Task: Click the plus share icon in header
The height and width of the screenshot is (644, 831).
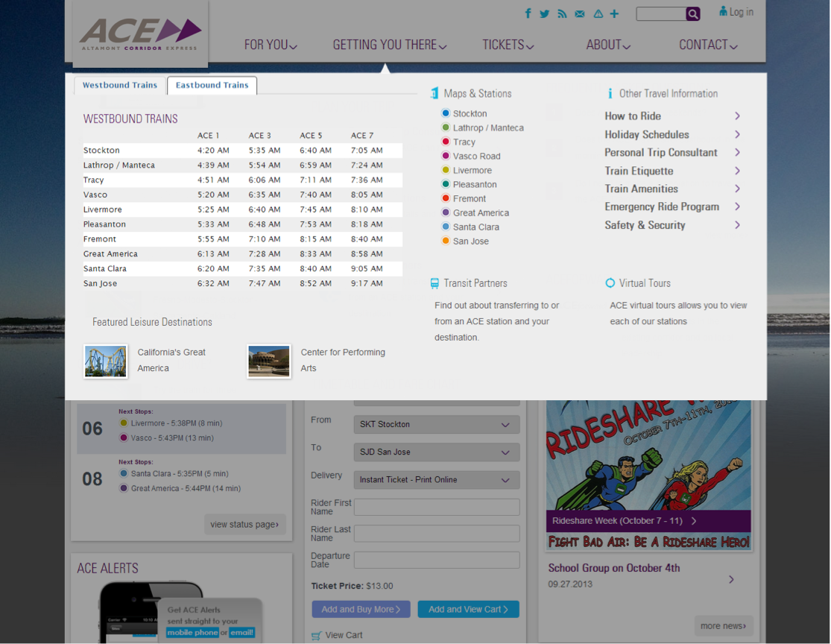Action: (614, 13)
